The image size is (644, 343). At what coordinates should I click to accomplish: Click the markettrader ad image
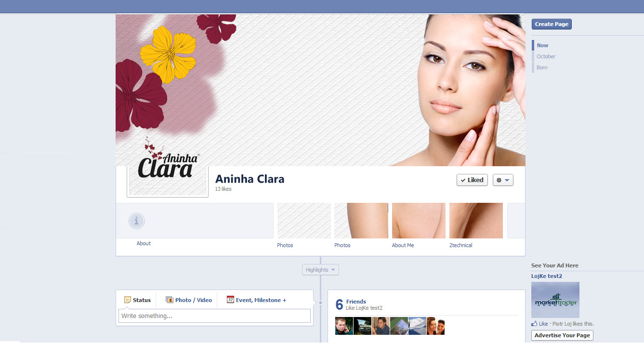pos(555,300)
